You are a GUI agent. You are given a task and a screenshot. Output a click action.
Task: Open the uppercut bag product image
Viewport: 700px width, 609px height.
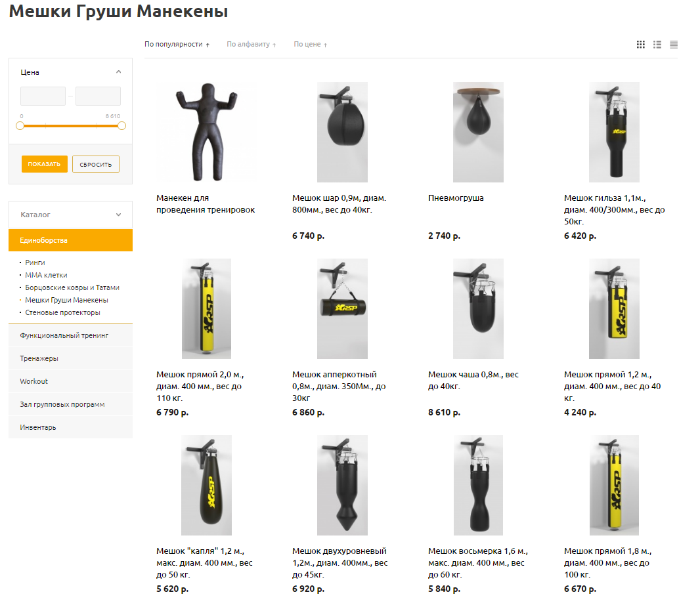tap(342, 308)
